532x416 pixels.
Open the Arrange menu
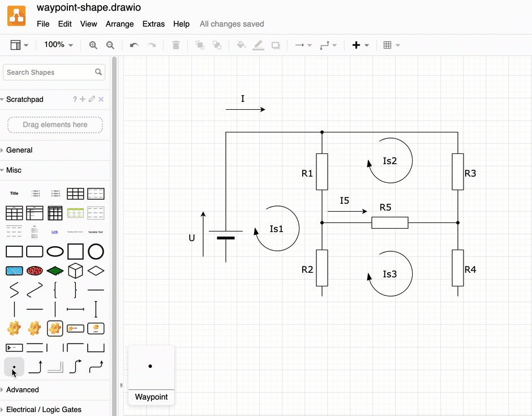119,24
